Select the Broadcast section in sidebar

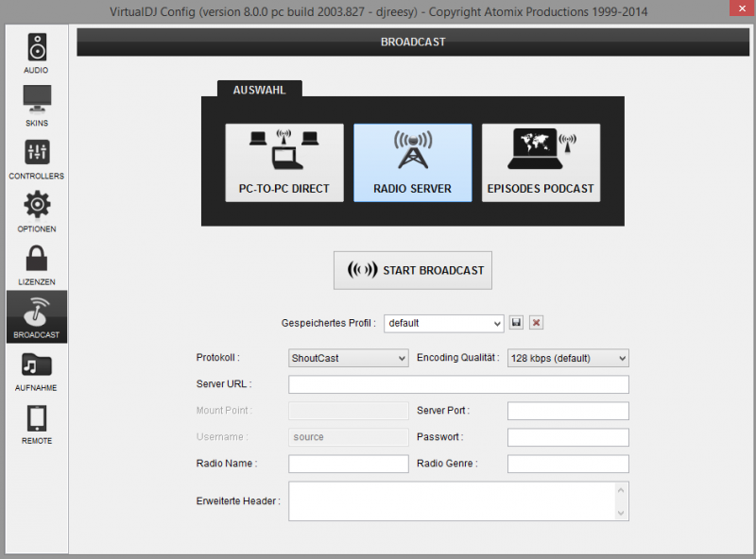coord(37,316)
